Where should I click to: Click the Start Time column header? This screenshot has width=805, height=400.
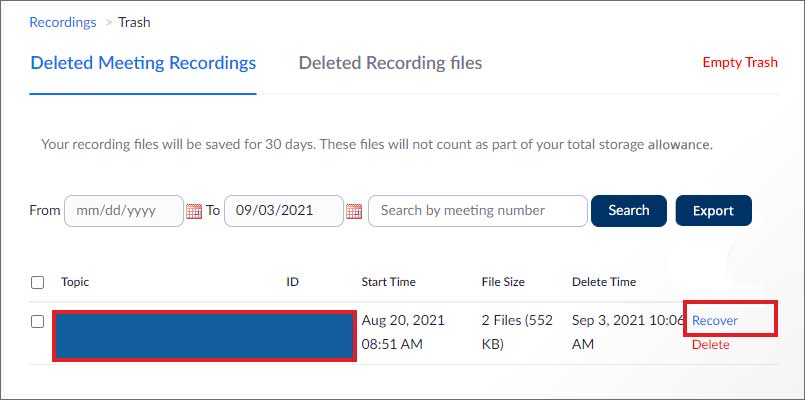click(389, 282)
